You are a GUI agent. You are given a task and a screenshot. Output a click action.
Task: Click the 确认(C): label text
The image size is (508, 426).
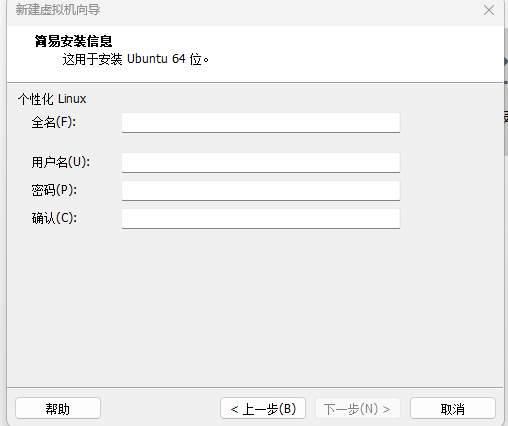tap(54, 218)
